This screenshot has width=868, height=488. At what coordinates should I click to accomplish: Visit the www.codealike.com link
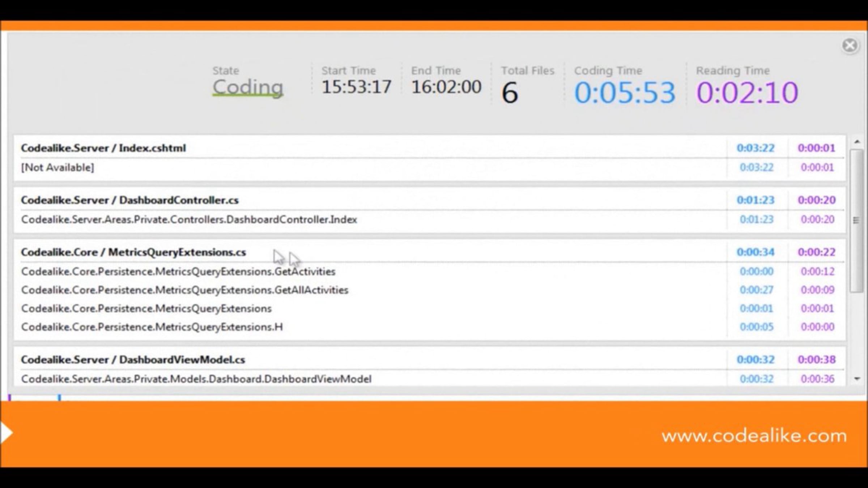point(754,436)
